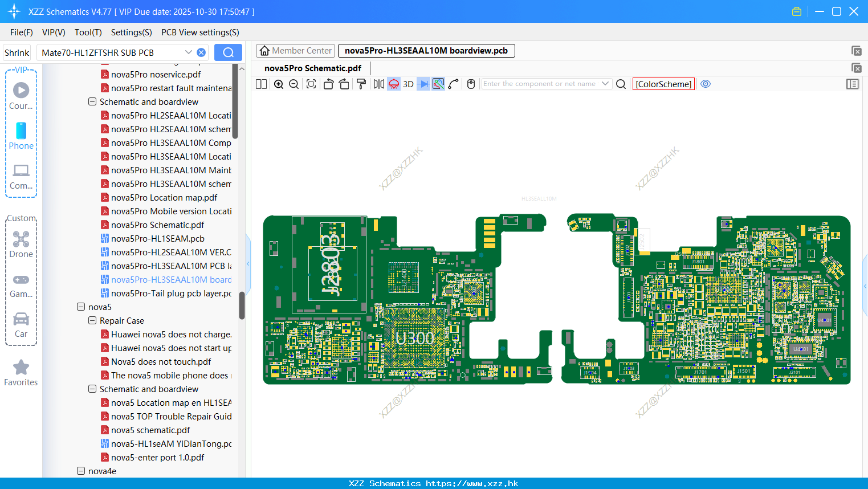Open the Course category
This screenshot has height=489, width=868.
21,96
